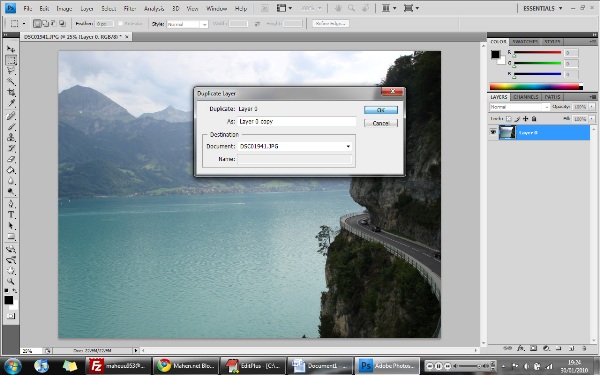
Task: Select the 3D Orbit camera tool
Action: tap(11, 260)
